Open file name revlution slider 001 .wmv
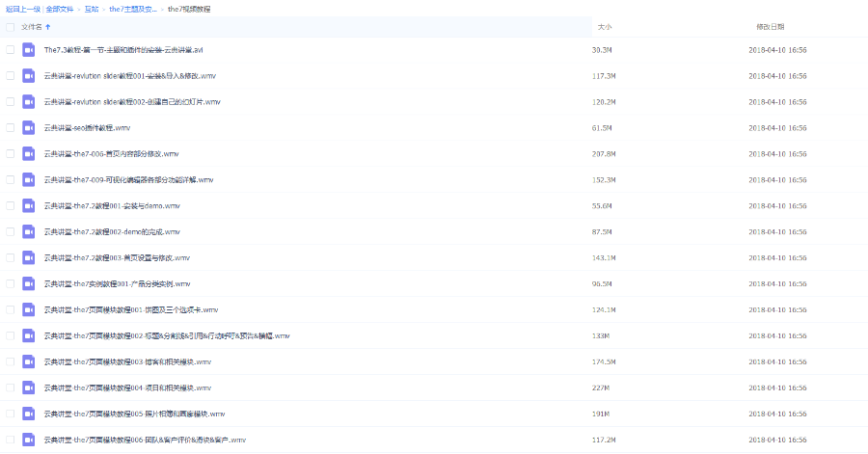The image size is (868, 454). tap(130, 76)
